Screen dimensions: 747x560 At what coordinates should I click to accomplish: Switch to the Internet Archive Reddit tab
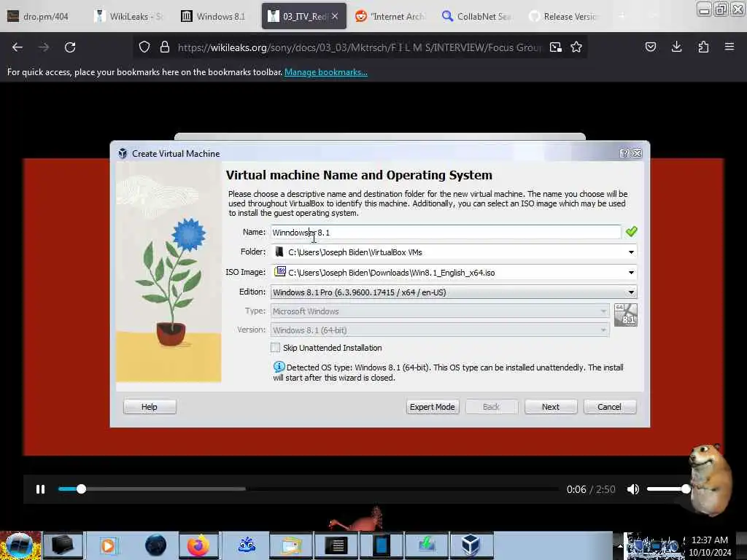coord(391,16)
